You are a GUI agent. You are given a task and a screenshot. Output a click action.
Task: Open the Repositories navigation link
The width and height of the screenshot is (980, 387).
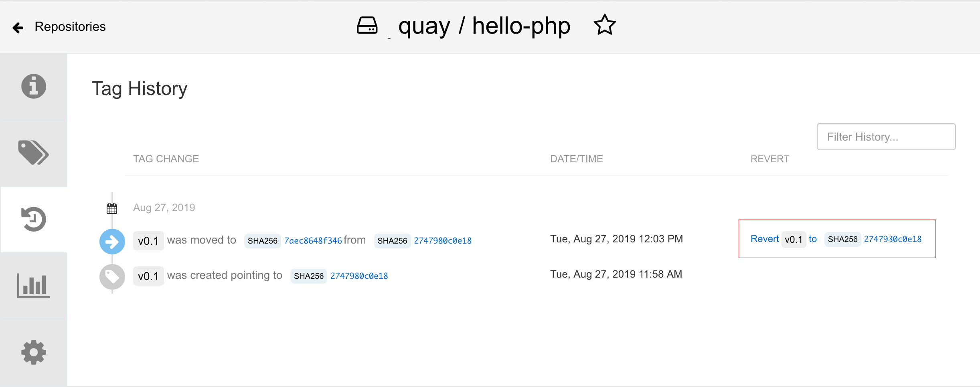pyautogui.click(x=70, y=26)
